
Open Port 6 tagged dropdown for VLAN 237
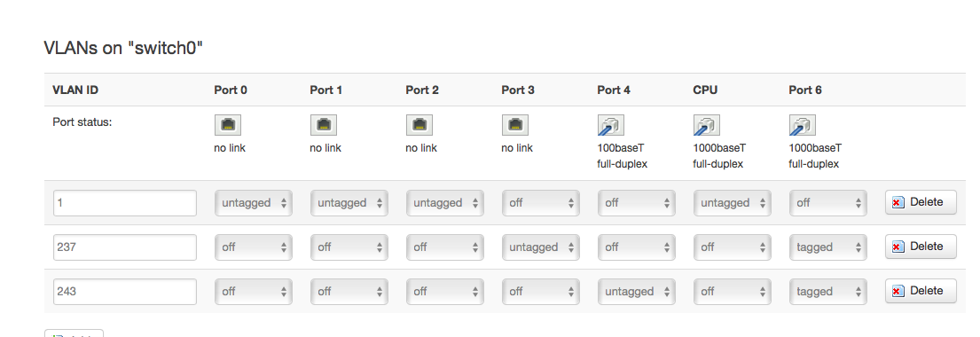pyautogui.click(x=827, y=247)
